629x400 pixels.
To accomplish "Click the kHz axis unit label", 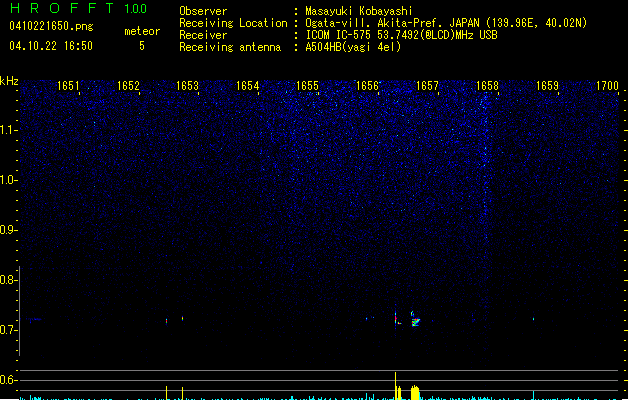I will click(9, 81).
